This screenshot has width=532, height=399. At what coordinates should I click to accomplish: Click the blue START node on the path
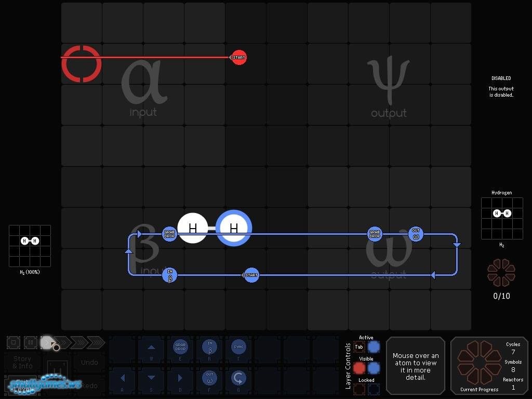pos(251,275)
